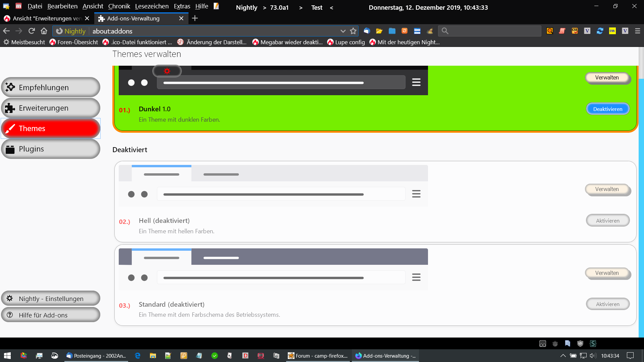Open the hamburger application menu
This screenshot has height=362, width=644.
638,31
